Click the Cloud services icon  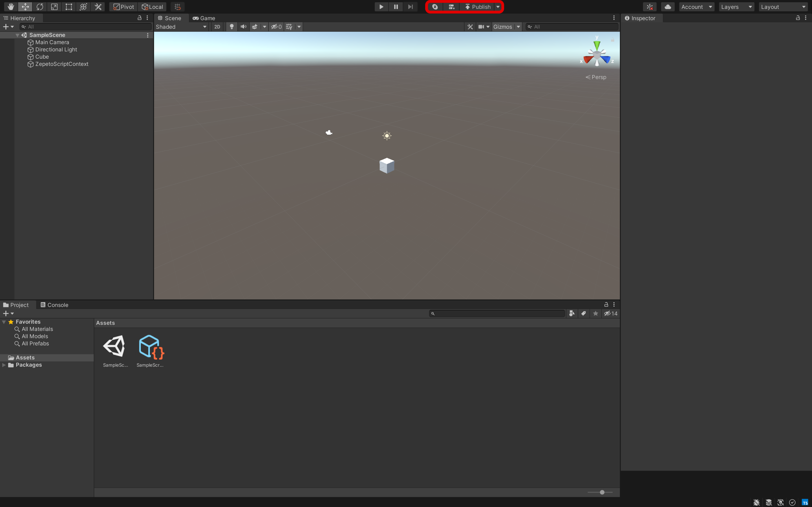click(x=668, y=7)
